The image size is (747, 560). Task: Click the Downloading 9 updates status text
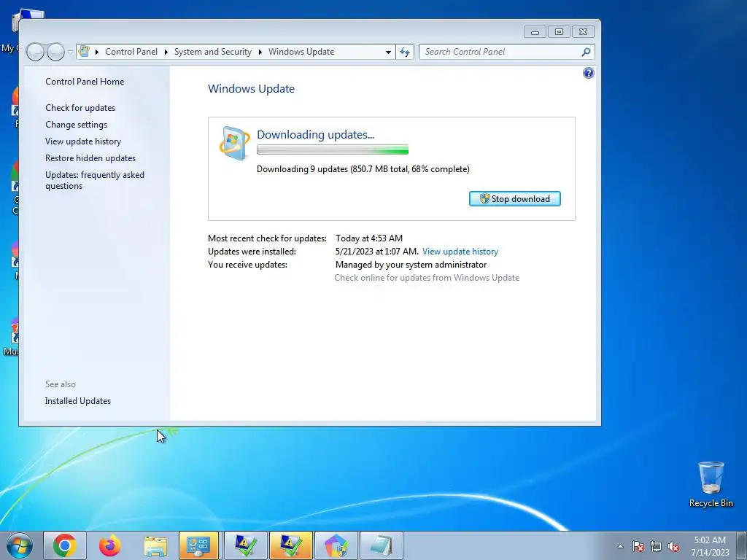pyautogui.click(x=363, y=169)
